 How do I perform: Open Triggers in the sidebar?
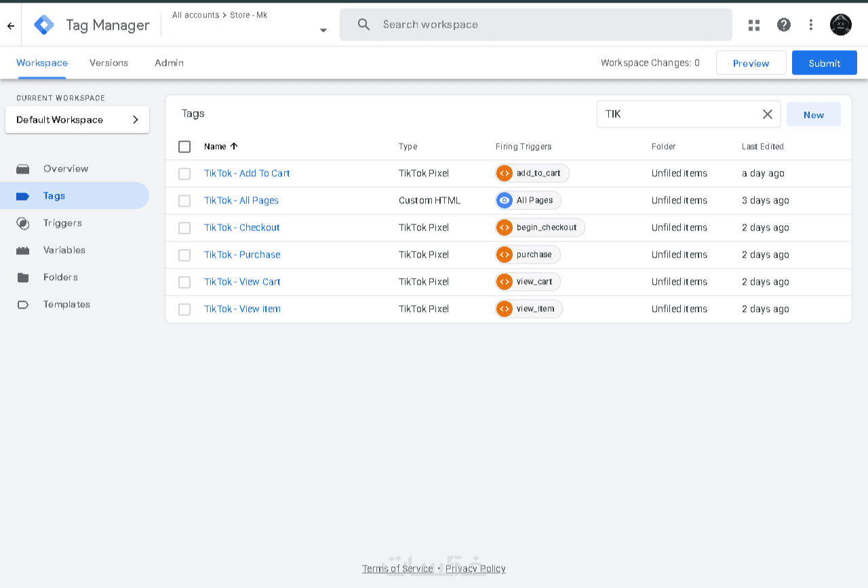pos(62,223)
